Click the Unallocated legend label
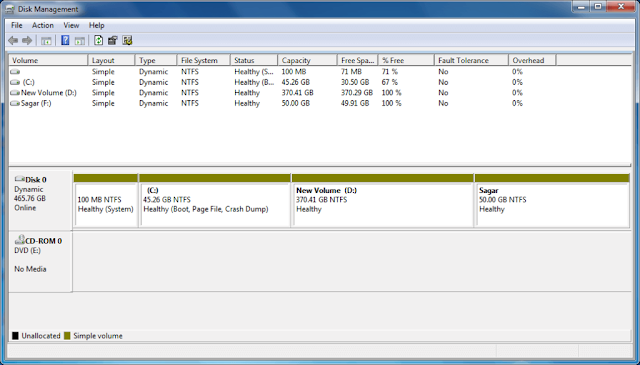 pyautogui.click(x=41, y=336)
